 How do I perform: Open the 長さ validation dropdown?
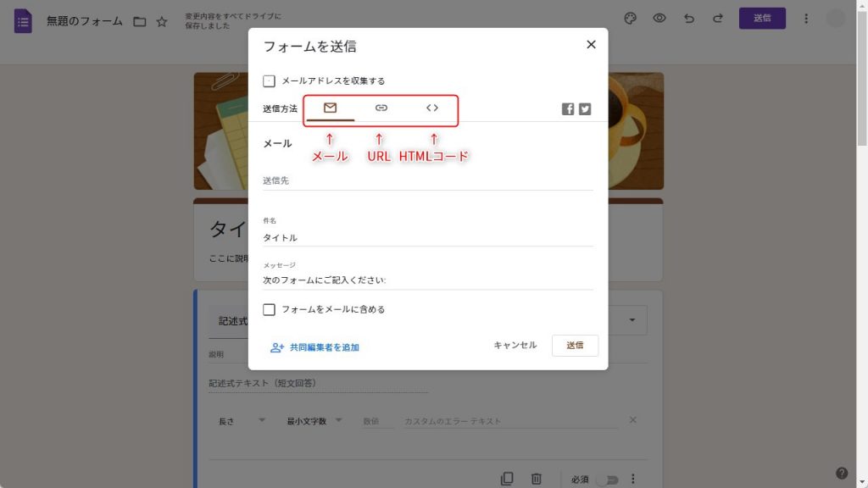point(242,421)
